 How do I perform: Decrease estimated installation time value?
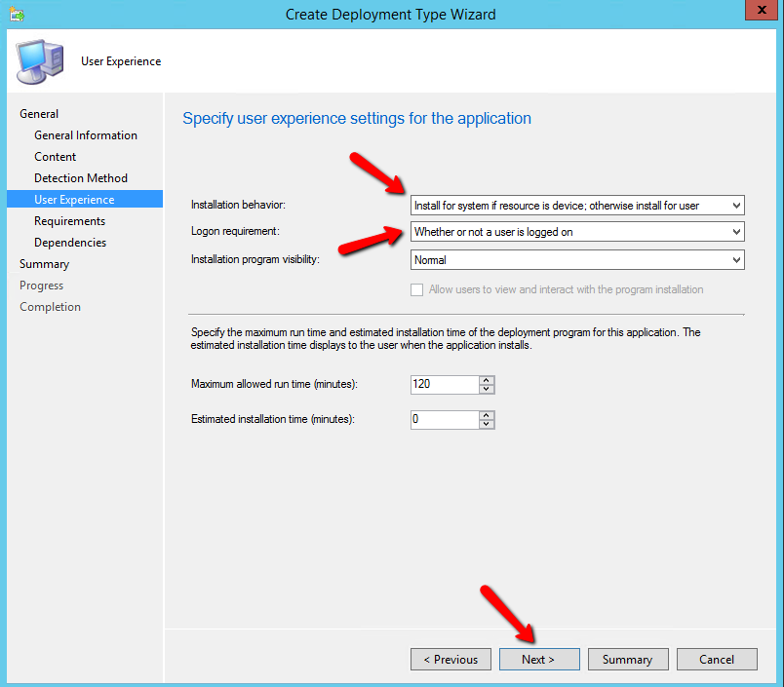point(487,424)
